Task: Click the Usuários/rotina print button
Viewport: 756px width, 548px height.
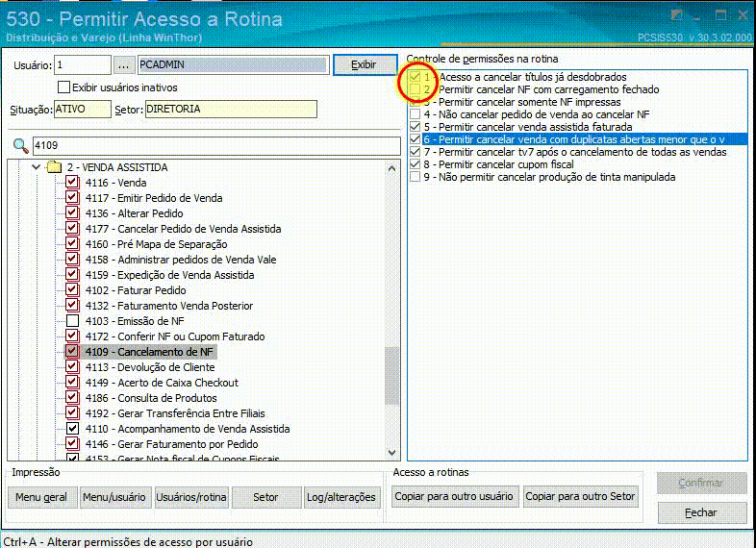Action: [191, 497]
